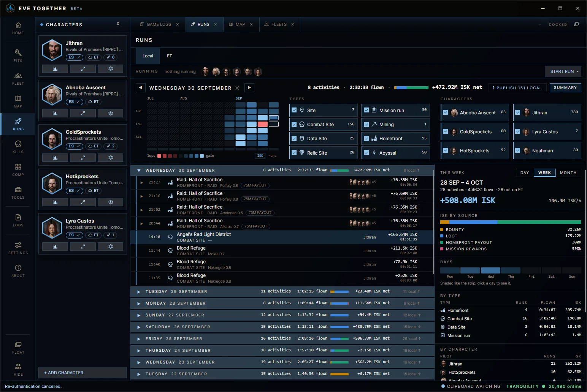Viewport: 587px width, 392px height.
Task: Click the red heatmap day cell
Action: (262, 124)
